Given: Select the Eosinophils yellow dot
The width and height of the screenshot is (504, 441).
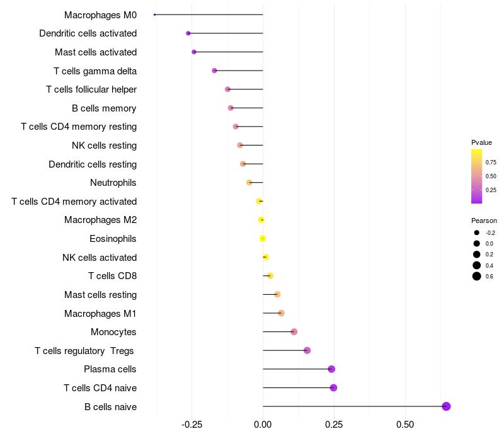Looking at the screenshot, I should 263,239.
